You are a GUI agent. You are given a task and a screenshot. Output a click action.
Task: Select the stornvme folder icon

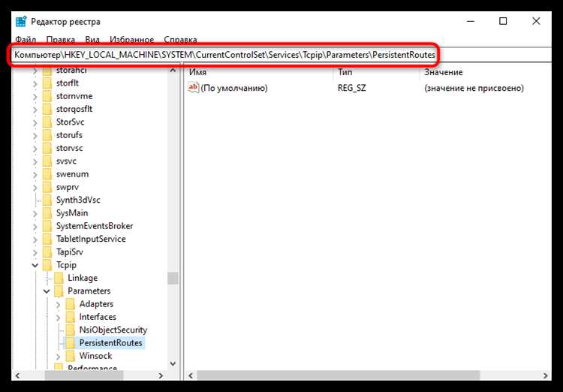click(x=47, y=96)
